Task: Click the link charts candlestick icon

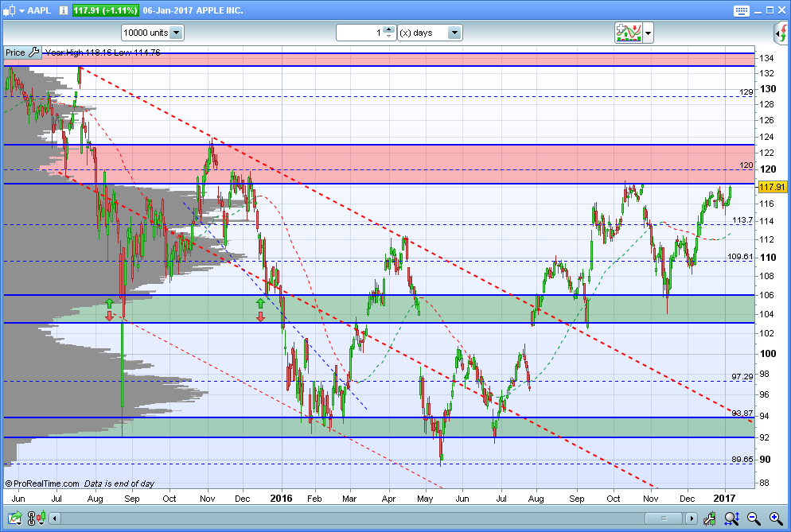Action: click(x=37, y=518)
